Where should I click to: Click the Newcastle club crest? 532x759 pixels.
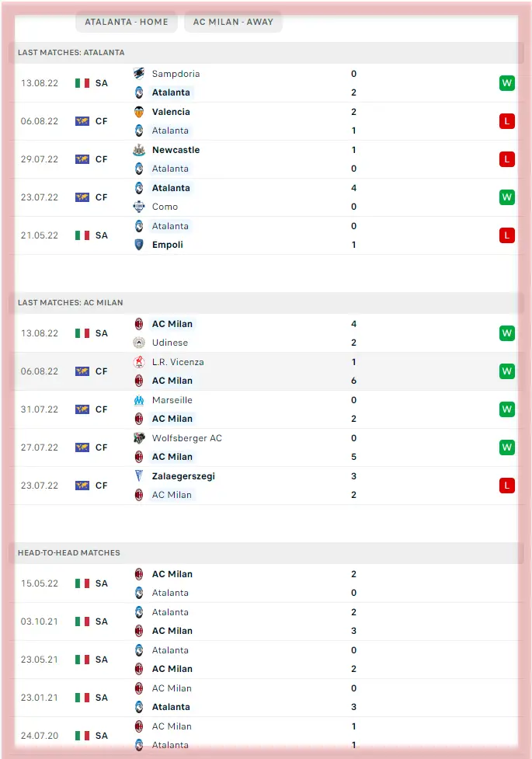pos(139,150)
